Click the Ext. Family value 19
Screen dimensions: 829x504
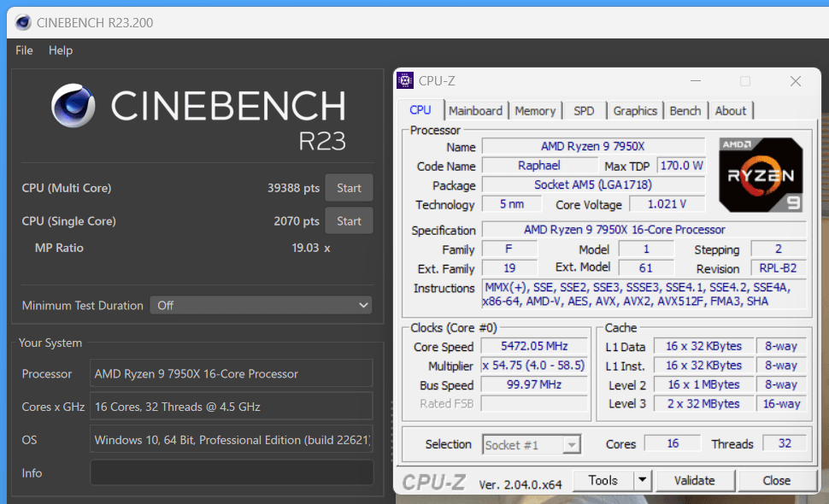click(509, 268)
